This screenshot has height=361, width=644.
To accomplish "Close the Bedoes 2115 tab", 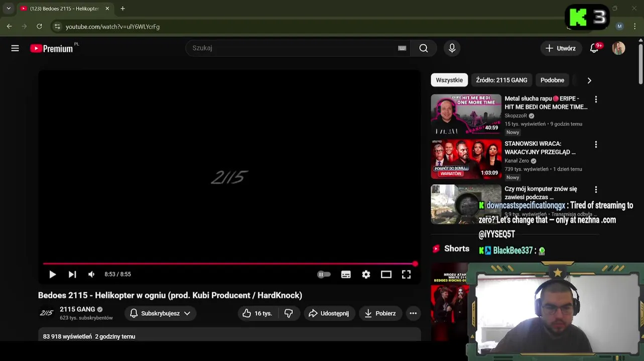I will pyautogui.click(x=107, y=9).
